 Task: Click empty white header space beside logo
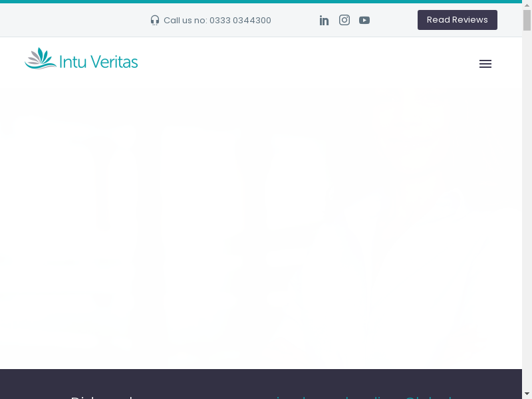(299, 63)
